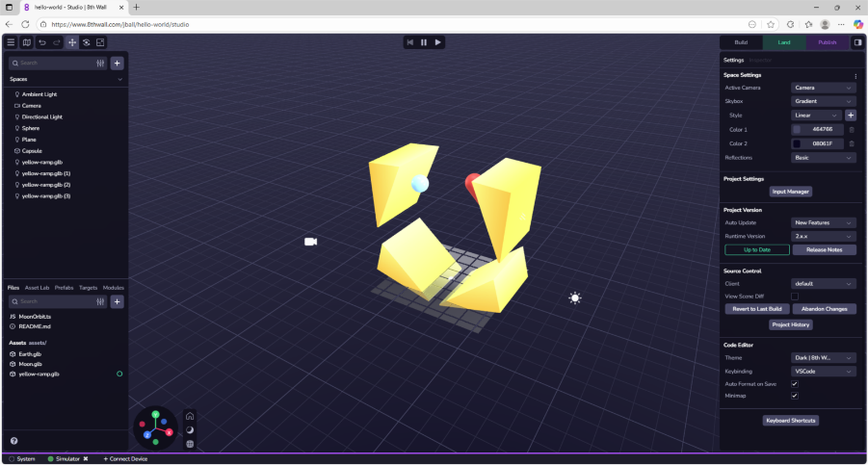Click the Input Manager button

(x=790, y=192)
